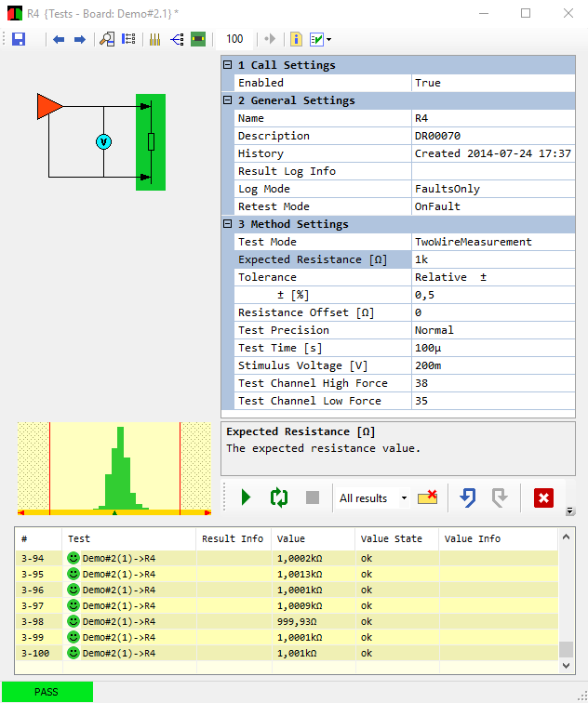Edit the Name value R4
This screenshot has width=588, height=703.
coord(493,118)
